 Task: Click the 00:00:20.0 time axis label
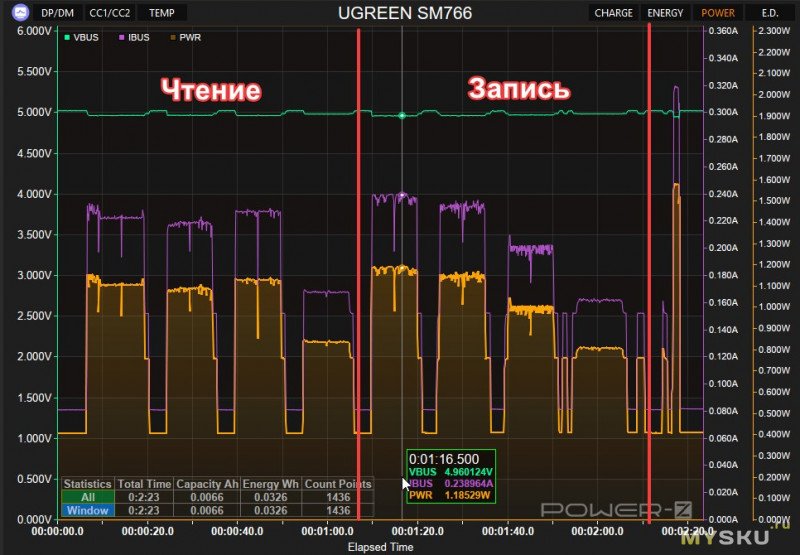click(147, 532)
